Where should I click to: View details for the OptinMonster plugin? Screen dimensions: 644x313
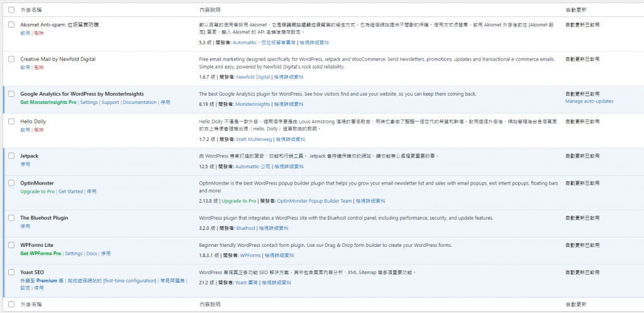(x=370, y=201)
